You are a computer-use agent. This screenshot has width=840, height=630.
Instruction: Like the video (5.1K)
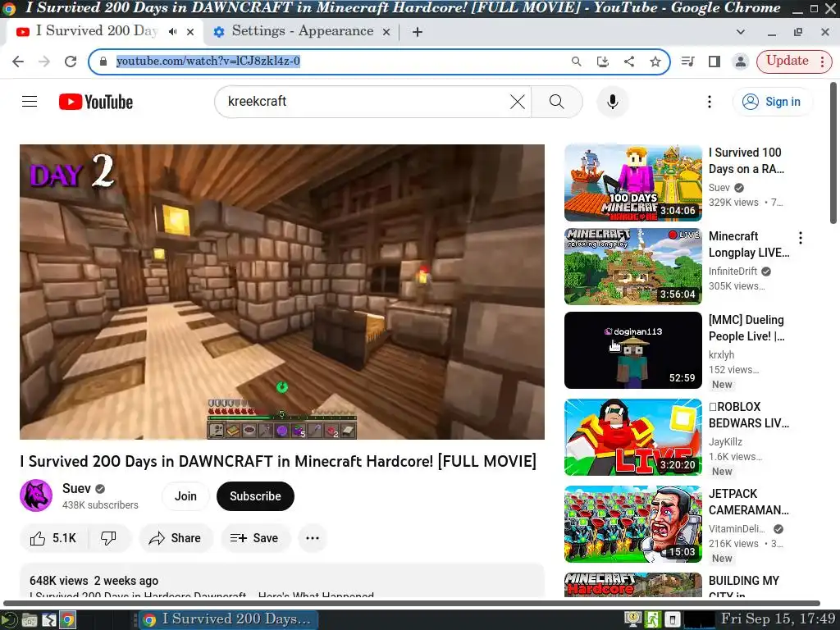click(53, 538)
